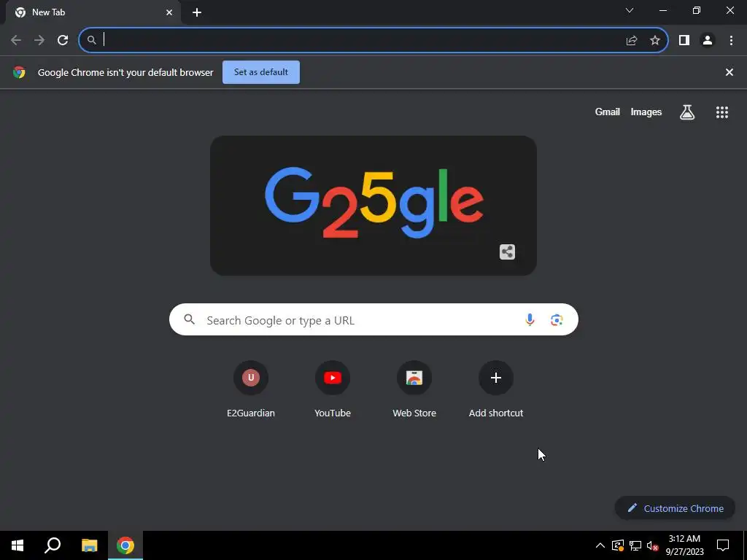Open the side panel icon
747x560 pixels.
pos(684,41)
